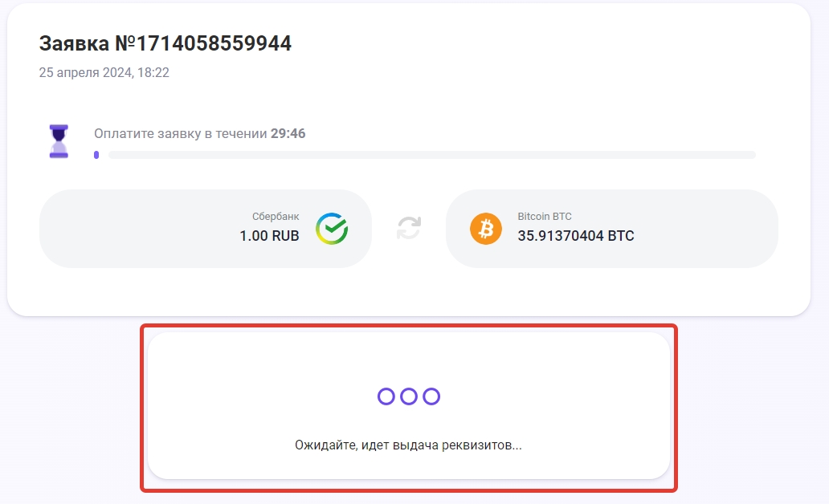Click the Оплатите заявку в течении text
The width and height of the screenshot is (829, 504).
(180, 133)
